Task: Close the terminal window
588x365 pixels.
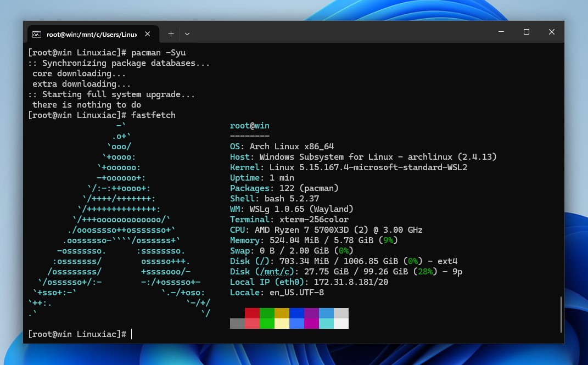Action: [552, 32]
